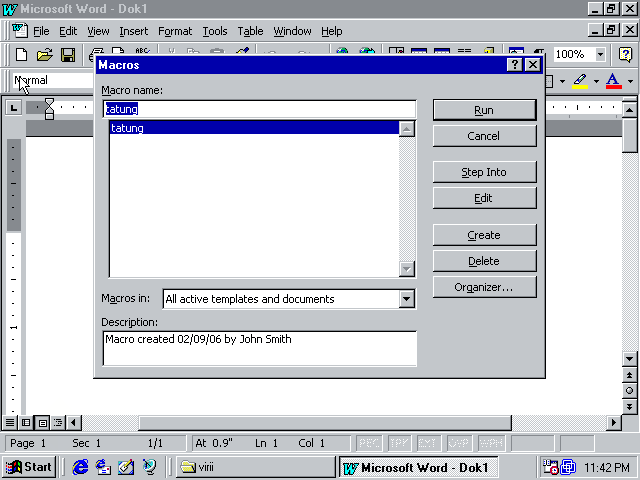Viewport: 640px width, 480px height.
Task: Click the Open folder icon in toolbar
Action: [44, 54]
